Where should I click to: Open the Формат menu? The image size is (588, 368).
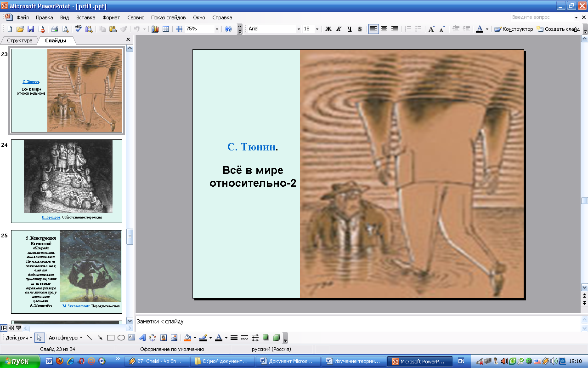[x=111, y=17]
